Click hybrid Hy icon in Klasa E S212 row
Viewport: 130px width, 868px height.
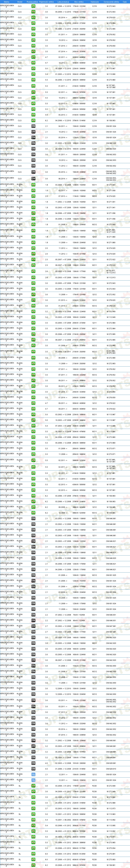point(33,774)
